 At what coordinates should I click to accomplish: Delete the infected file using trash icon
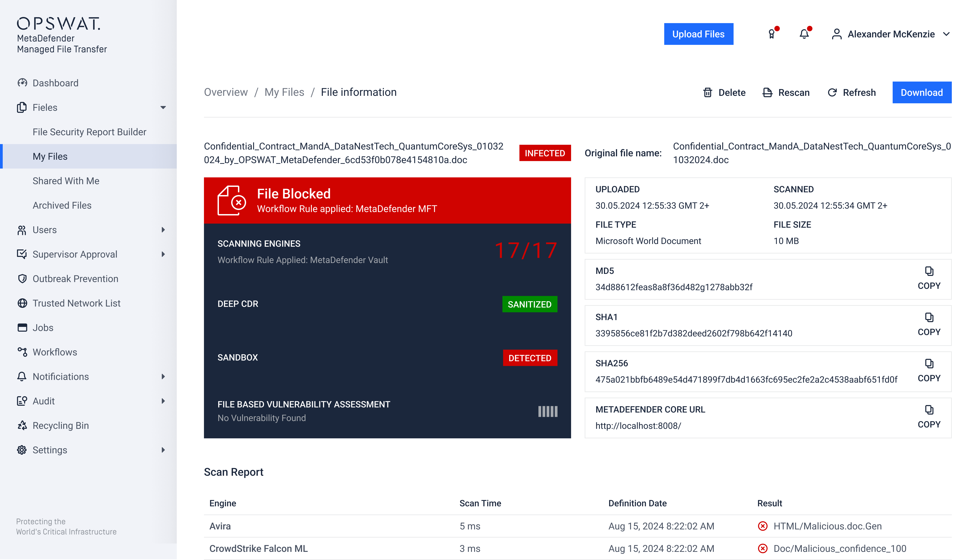pyautogui.click(x=708, y=92)
